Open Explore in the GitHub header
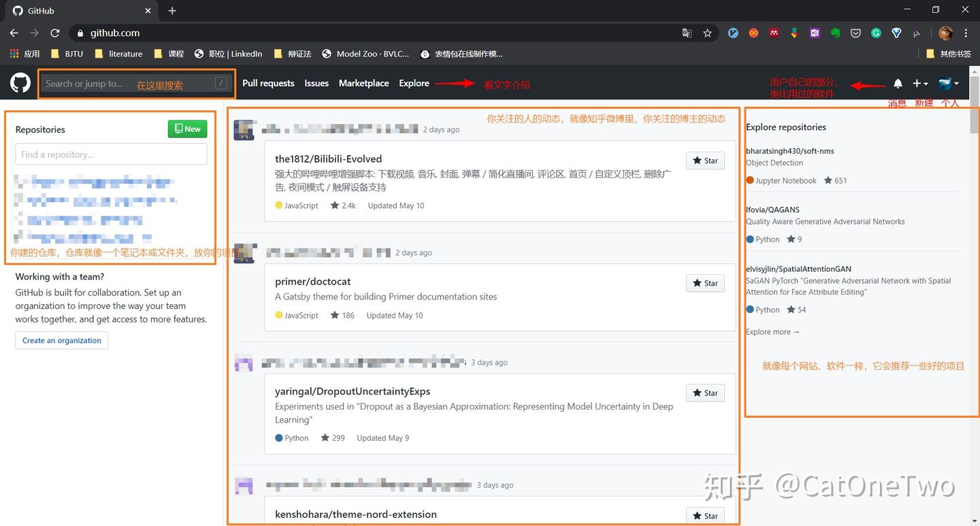This screenshot has width=980, height=526. 414,83
